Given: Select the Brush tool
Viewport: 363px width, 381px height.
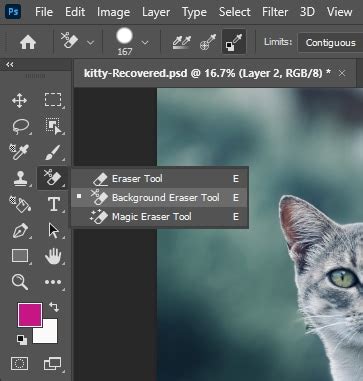Looking at the screenshot, I should [53, 152].
